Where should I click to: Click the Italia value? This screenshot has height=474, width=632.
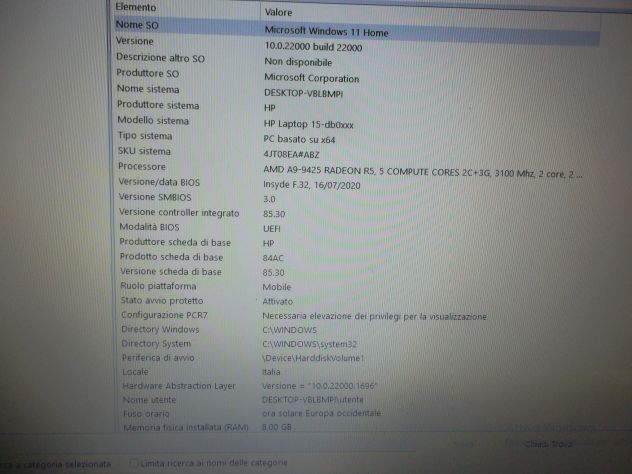[271, 372]
